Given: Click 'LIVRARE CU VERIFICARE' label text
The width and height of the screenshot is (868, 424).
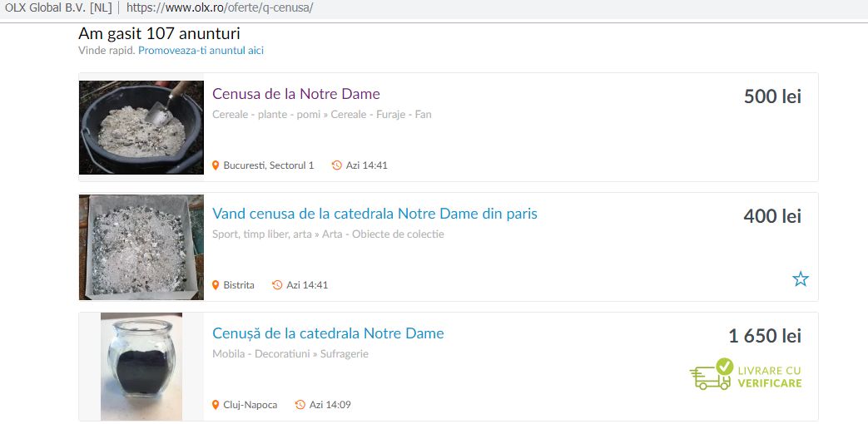Looking at the screenshot, I should tap(770, 377).
